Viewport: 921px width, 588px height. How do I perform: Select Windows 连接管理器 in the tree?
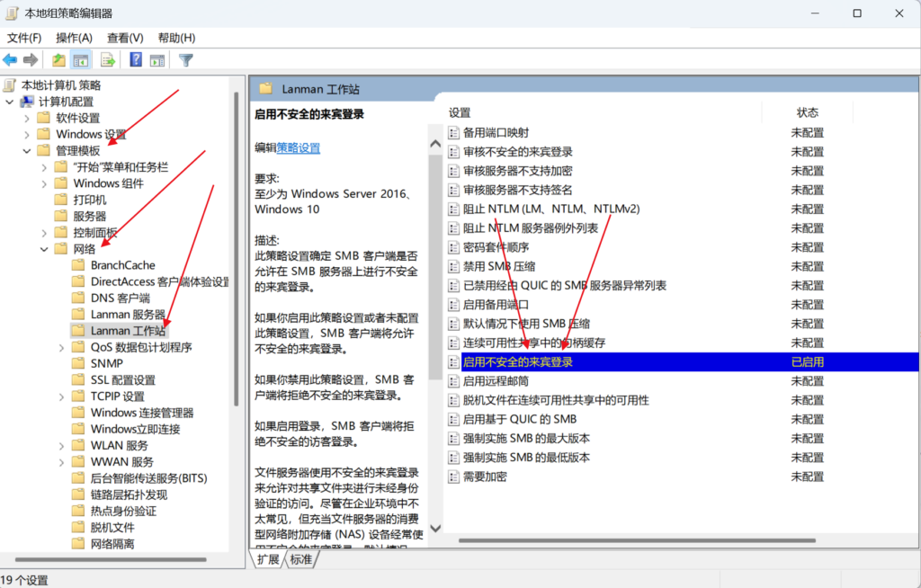(x=142, y=413)
